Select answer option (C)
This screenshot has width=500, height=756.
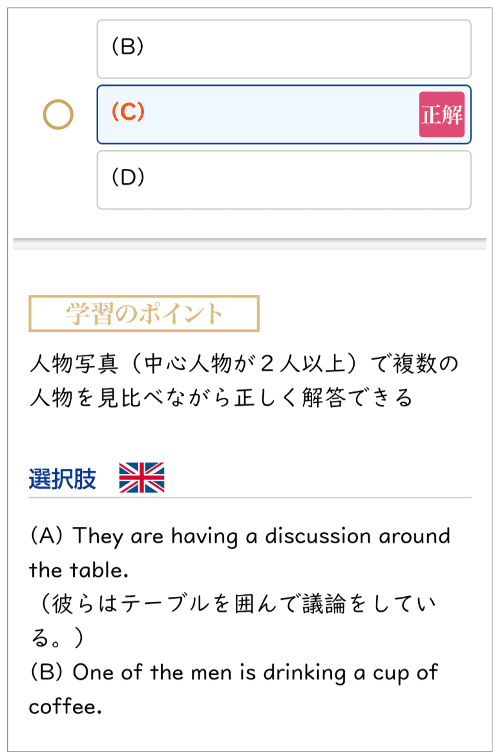tap(284, 115)
